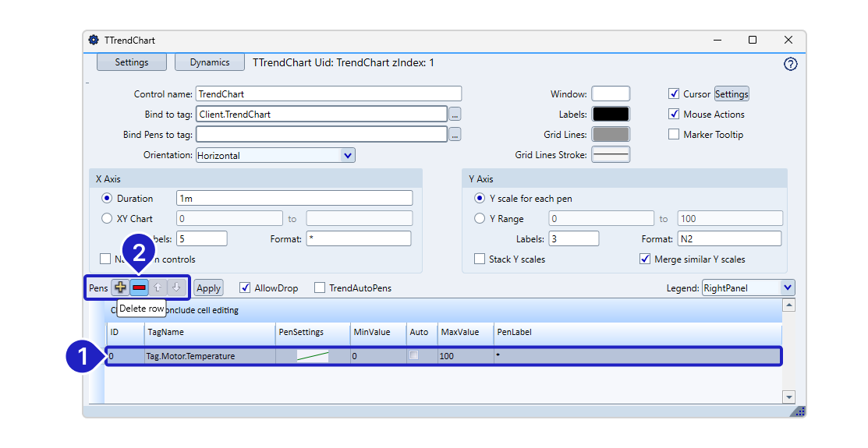Click browse button next to Bind Pens to tag
Screen dimensions: 868x448
coord(455,135)
